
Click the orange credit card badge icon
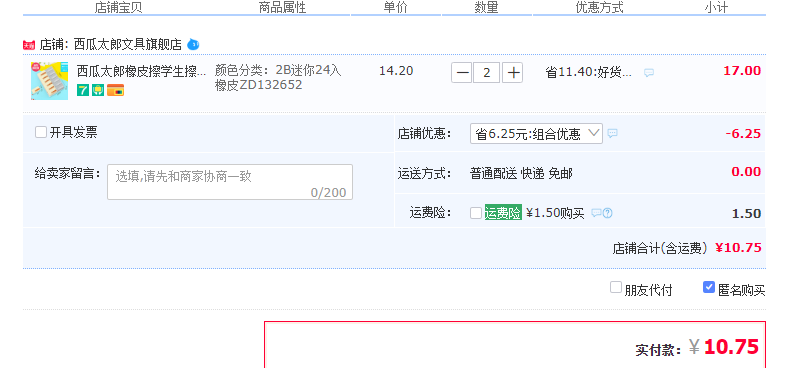[115, 90]
